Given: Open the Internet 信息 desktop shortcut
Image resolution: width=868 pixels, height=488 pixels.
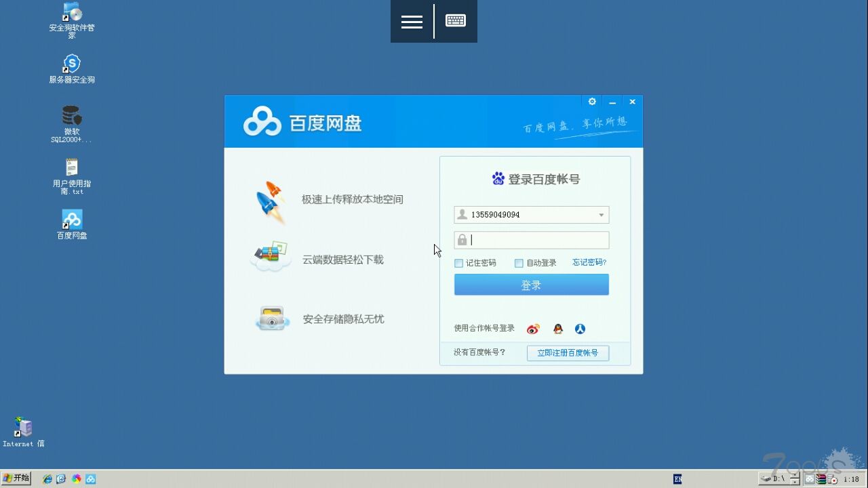Looking at the screenshot, I should coord(24,432).
